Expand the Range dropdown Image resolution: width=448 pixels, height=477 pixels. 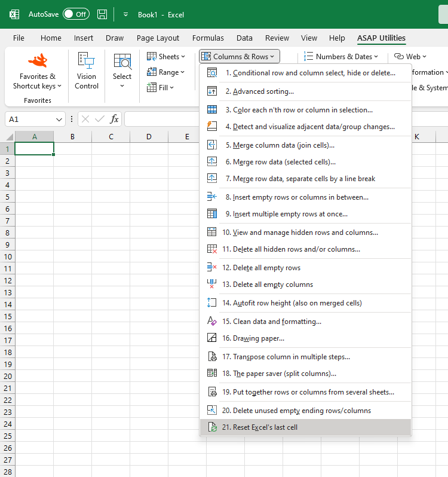[x=166, y=72]
